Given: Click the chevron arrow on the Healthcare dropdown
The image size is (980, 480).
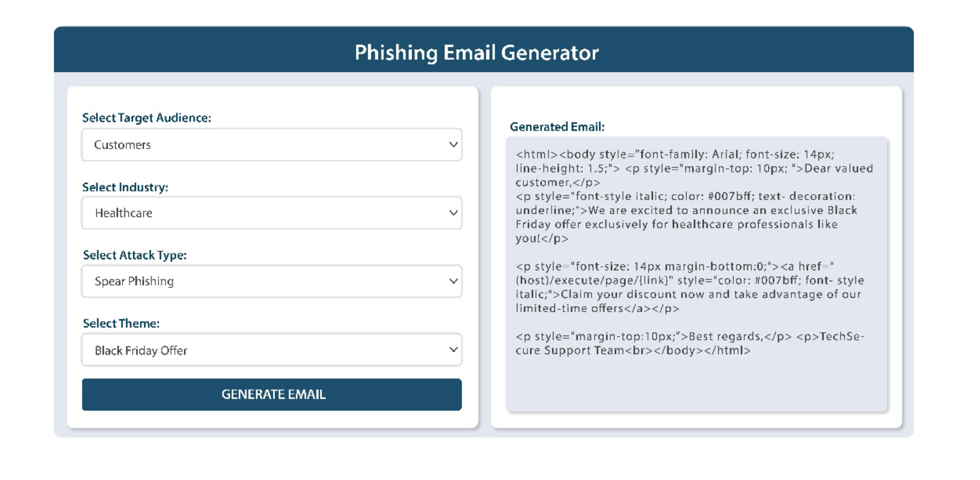Looking at the screenshot, I should coord(453,213).
